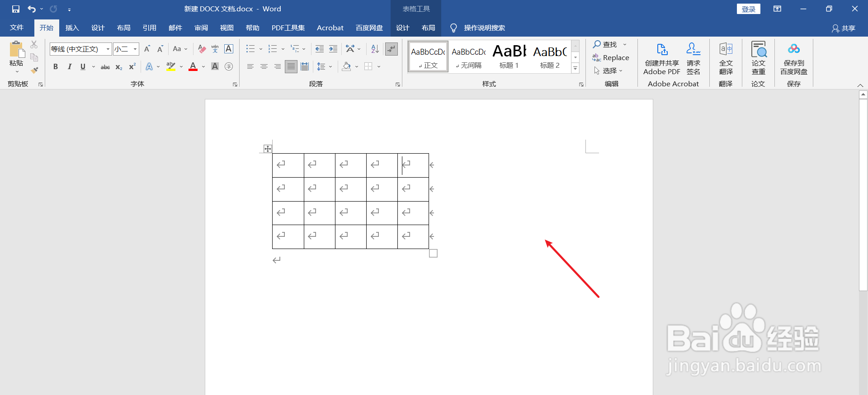Click Replace in the Editing group
The height and width of the screenshot is (395, 868).
[611, 58]
